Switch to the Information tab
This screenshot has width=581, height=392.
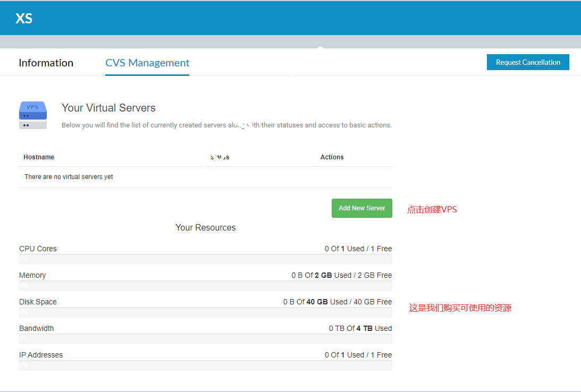click(x=46, y=63)
